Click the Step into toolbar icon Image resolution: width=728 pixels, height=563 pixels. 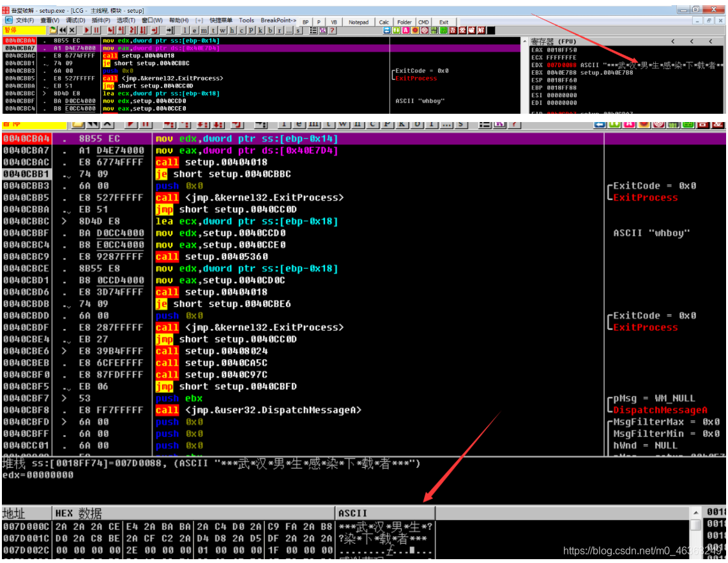click(x=111, y=30)
